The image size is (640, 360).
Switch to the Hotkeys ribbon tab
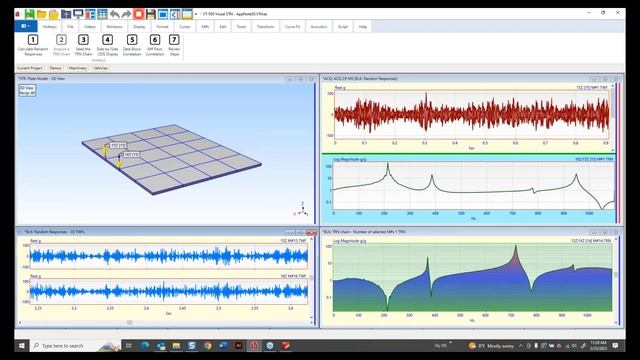[50, 27]
